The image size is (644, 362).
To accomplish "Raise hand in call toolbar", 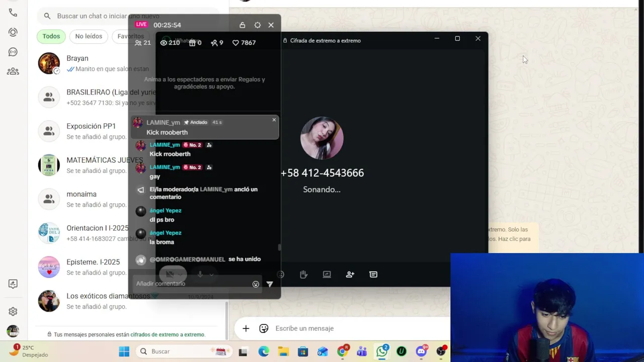I will tap(303, 275).
